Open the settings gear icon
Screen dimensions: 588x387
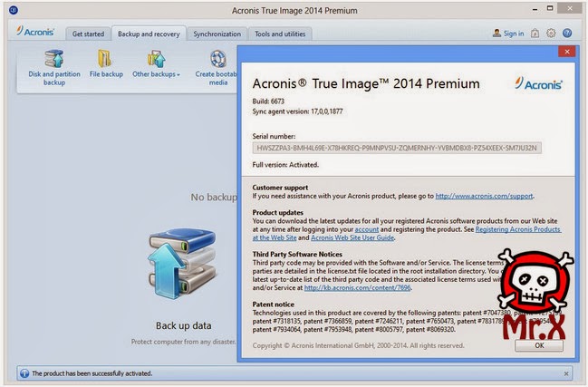(x=551, y=34)
